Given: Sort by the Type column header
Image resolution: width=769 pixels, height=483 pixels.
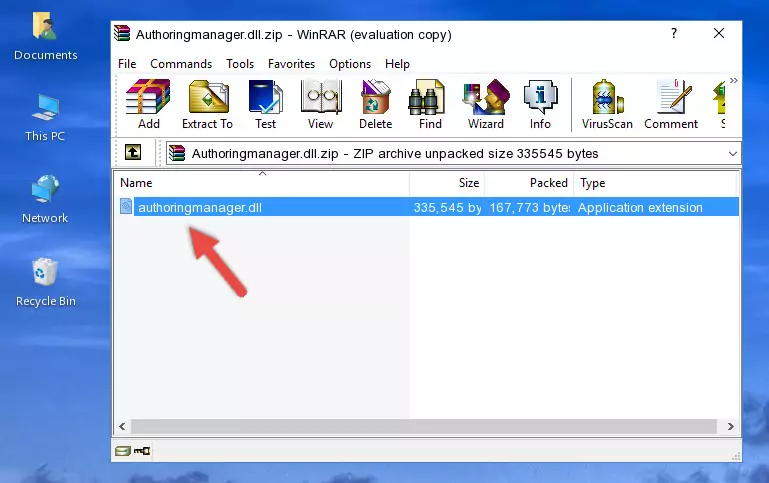Looking at the screenshot, I should (x=655, y=183).
